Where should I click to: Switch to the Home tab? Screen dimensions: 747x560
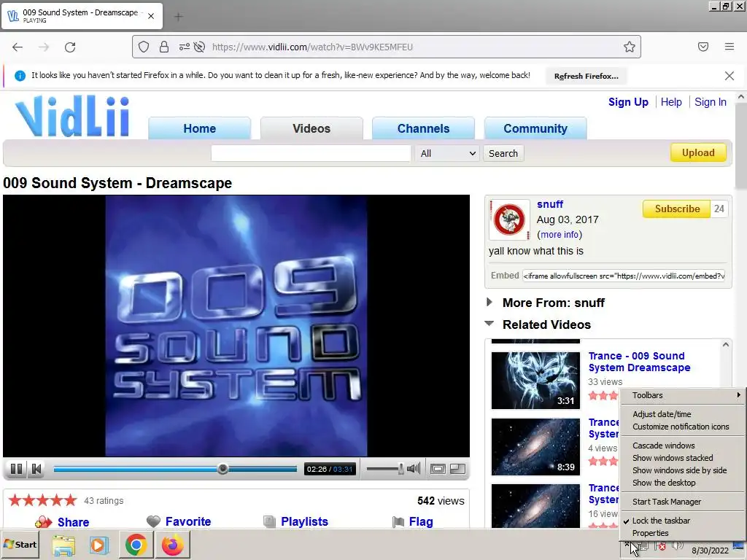[x=200, y=128]
